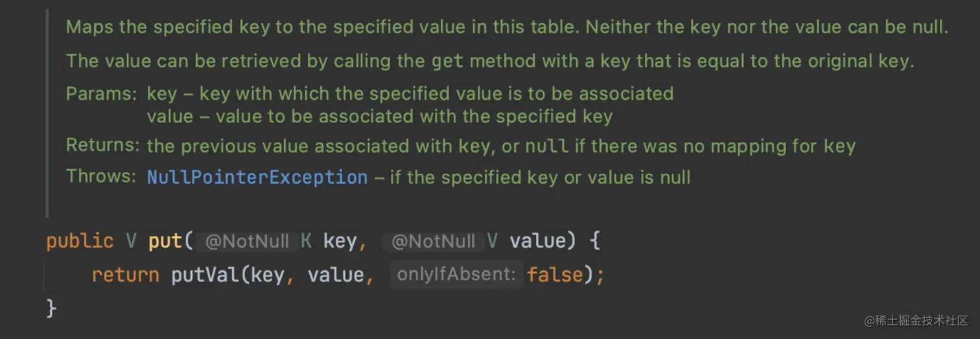The image size is (980, 339).
Task: Click the put method name in declaration
Action: [x=165, y=241]
